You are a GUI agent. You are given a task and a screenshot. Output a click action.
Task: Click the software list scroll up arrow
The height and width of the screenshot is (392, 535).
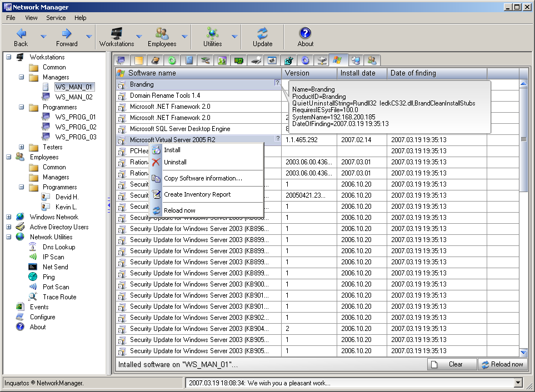[523, 83]
